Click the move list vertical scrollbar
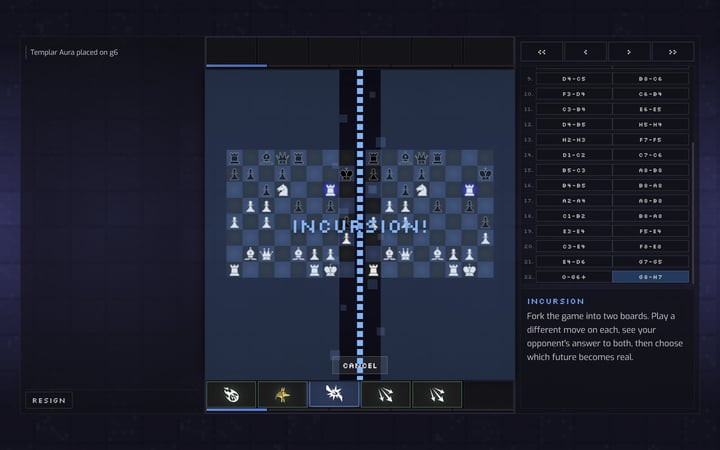The height and width of the screenshot is (450, 720). 693,213
